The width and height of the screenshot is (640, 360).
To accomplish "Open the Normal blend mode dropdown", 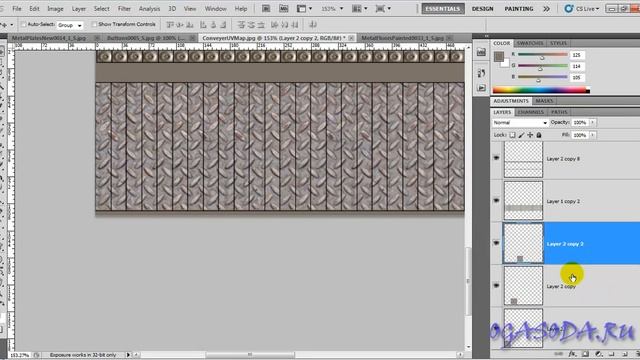I will [520, 122].
